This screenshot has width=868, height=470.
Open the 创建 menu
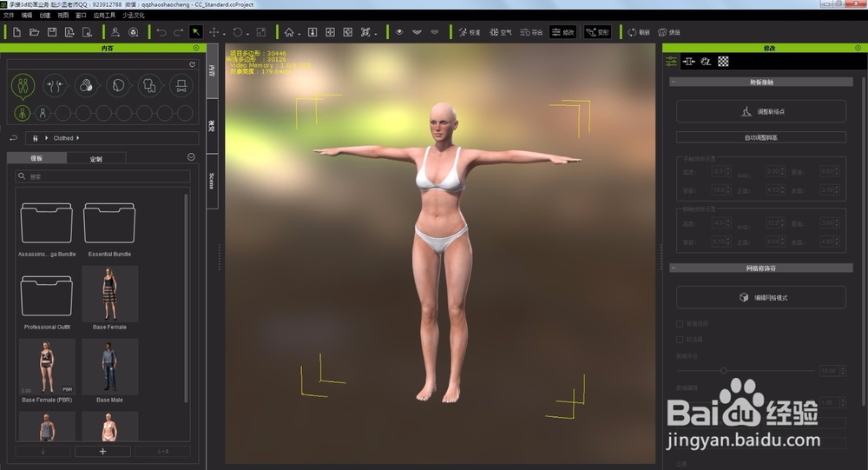coord(45,16)
